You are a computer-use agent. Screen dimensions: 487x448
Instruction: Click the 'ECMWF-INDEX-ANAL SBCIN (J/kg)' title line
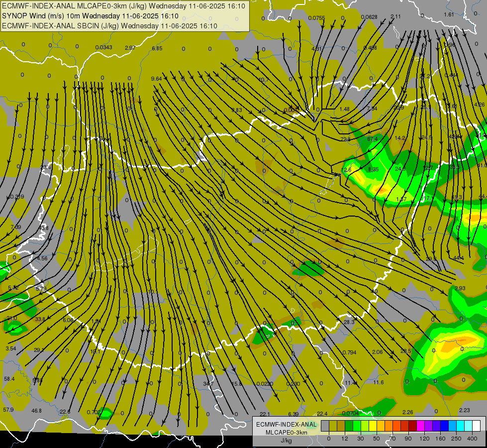click(60, 26)
